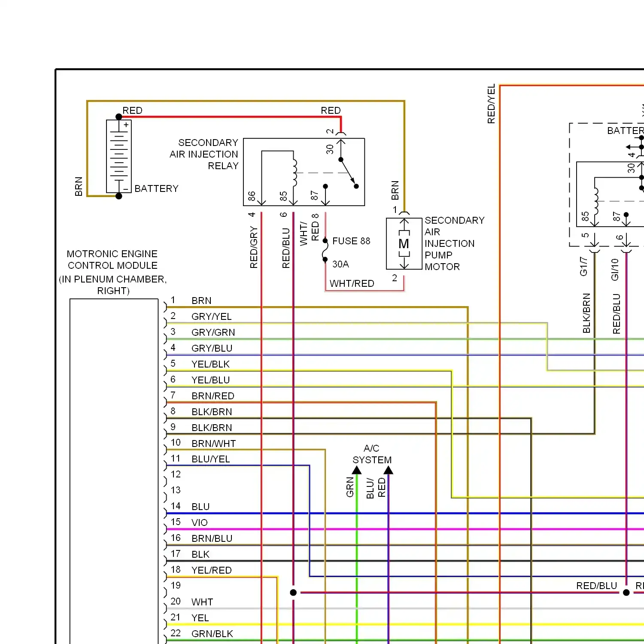This screenshot has height=644, width=644.
Task: Click the RED label above the battery
Action: tap(132, 110)
